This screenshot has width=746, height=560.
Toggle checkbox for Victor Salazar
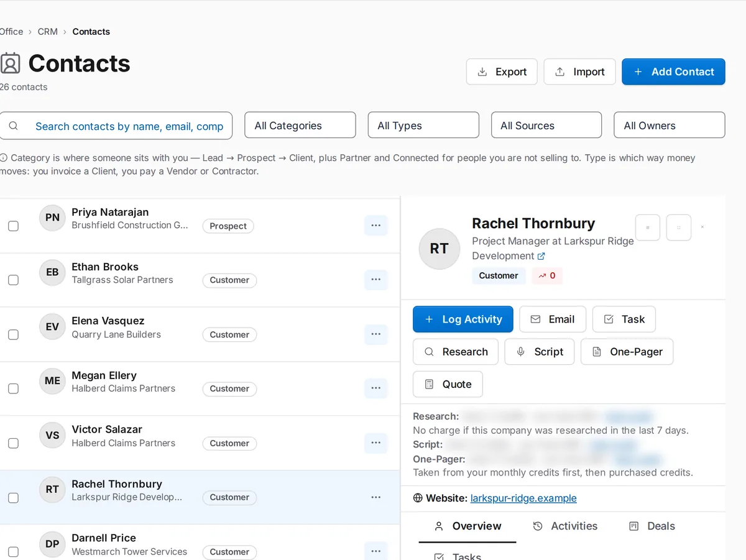(13, 443)
